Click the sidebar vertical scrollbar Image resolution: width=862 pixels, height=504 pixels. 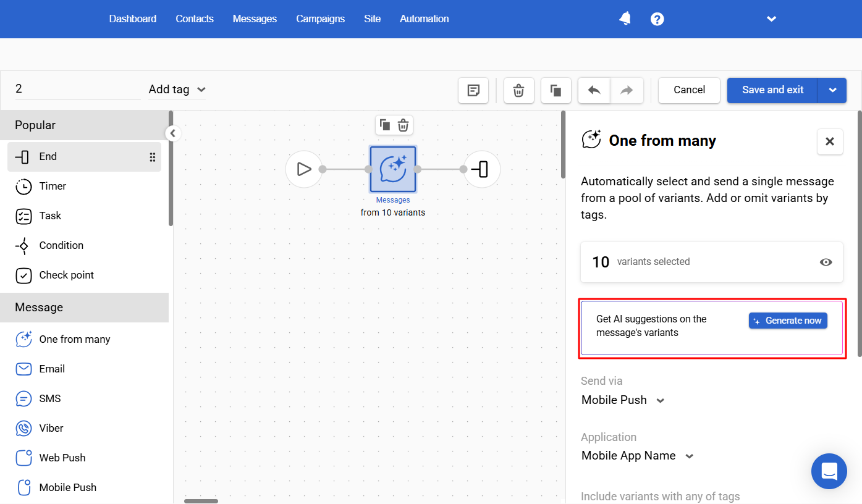click(171, 169)
